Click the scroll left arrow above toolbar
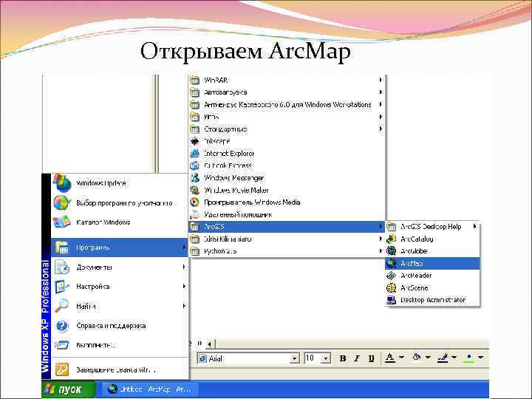This screenshot has height=399, width=532. coord(209,344)
